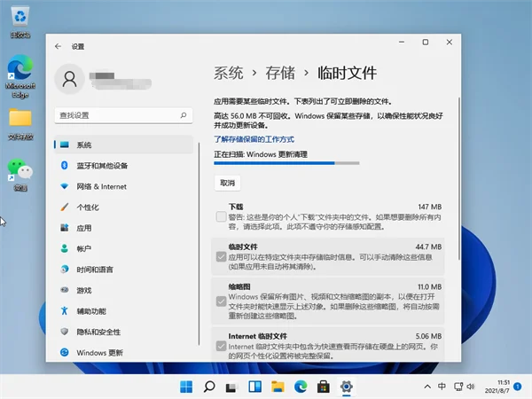This screenshot has height=399, width=532.
Task: Open the 系统 settings category
Action: pos(123,145)
